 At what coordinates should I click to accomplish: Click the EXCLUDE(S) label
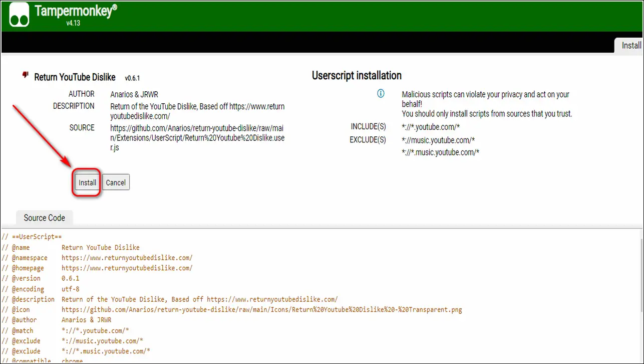click(x=368, y=140)
